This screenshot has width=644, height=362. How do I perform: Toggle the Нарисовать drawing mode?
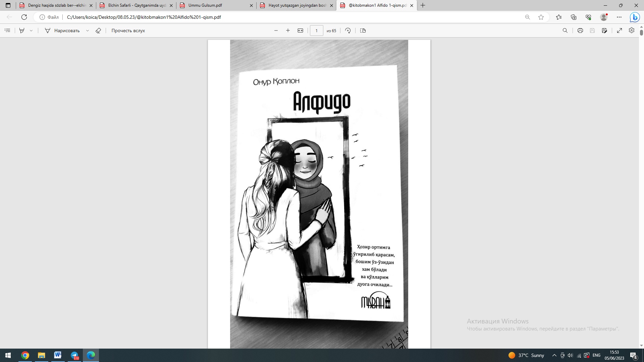click(62, 31)
